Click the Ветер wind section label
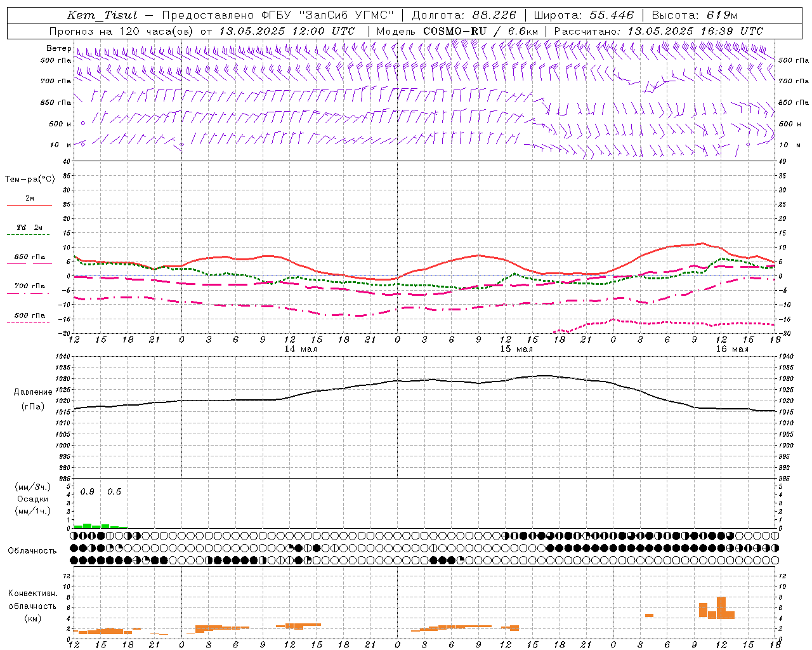 [58, 48]
